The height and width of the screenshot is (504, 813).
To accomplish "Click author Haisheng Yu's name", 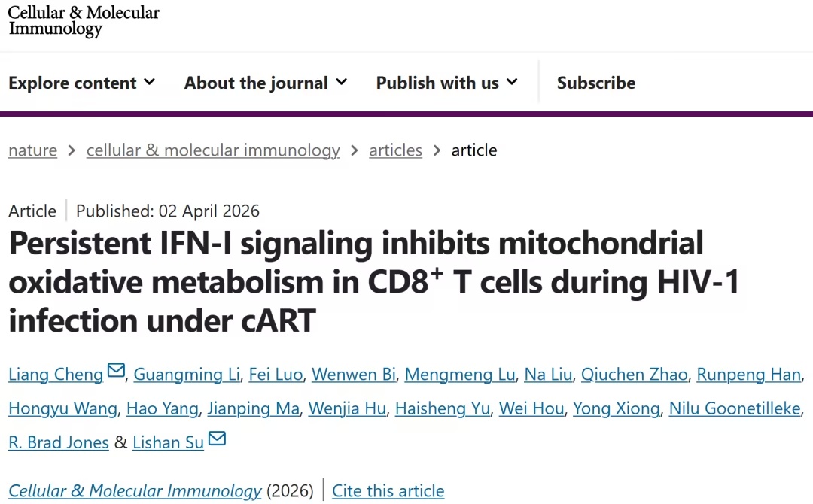I will coord(443,408).
